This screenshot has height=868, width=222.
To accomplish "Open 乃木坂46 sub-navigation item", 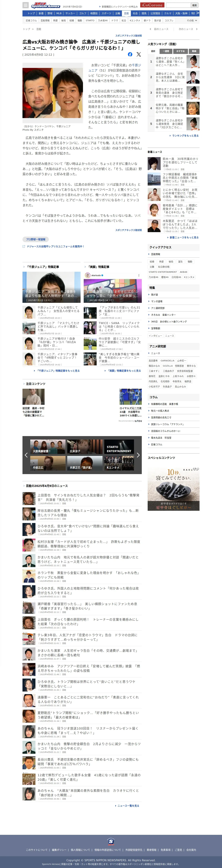I will tap(103, 21).
